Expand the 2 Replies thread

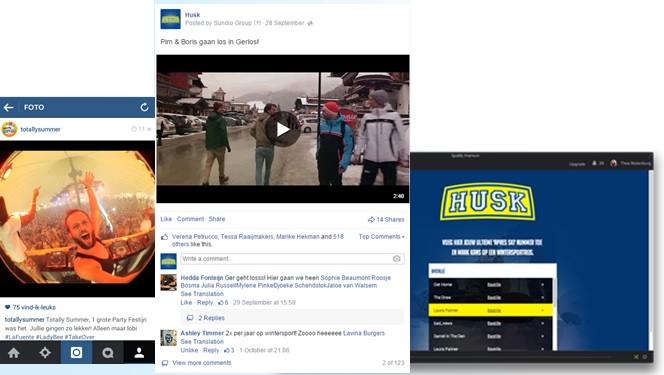click(211, 318)
